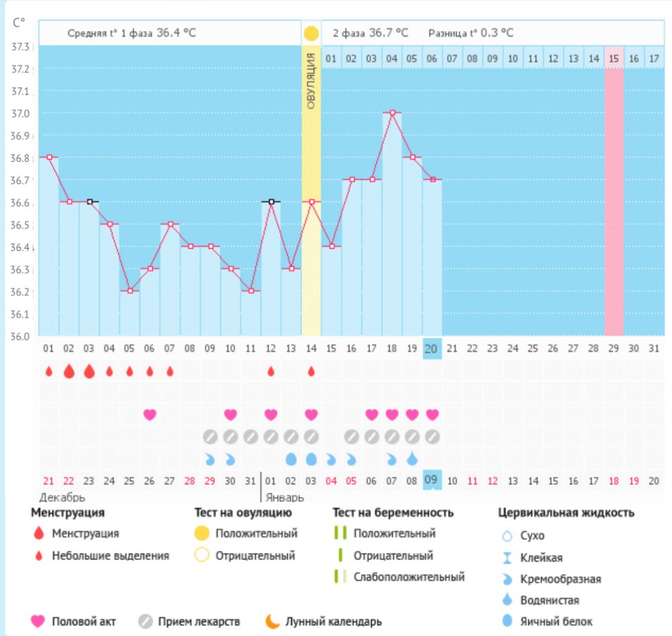The width and height of the screenshot is (672, 636).
Task: Click the 'Тест на овуляцию' legend heading
Action: (243, 512)
